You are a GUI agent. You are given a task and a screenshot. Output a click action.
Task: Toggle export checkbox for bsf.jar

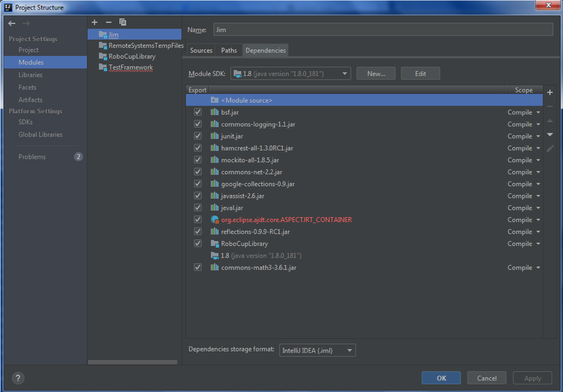point(197,112)
